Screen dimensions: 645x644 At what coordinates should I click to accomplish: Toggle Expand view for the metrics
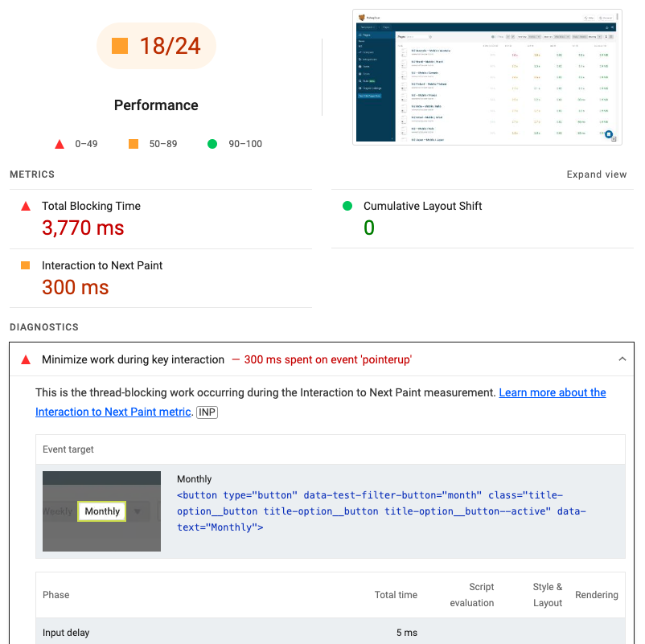click(x=596, y=174)
